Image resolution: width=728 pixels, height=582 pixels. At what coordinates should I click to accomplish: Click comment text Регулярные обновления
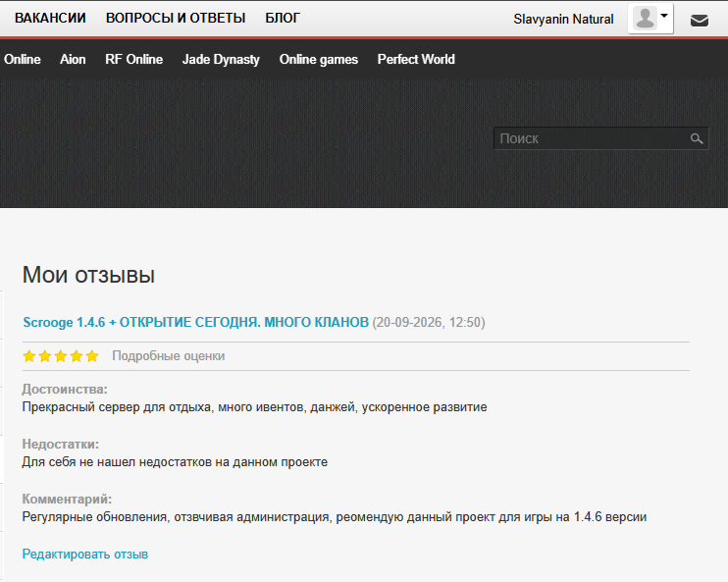click(x=335, y=517)
